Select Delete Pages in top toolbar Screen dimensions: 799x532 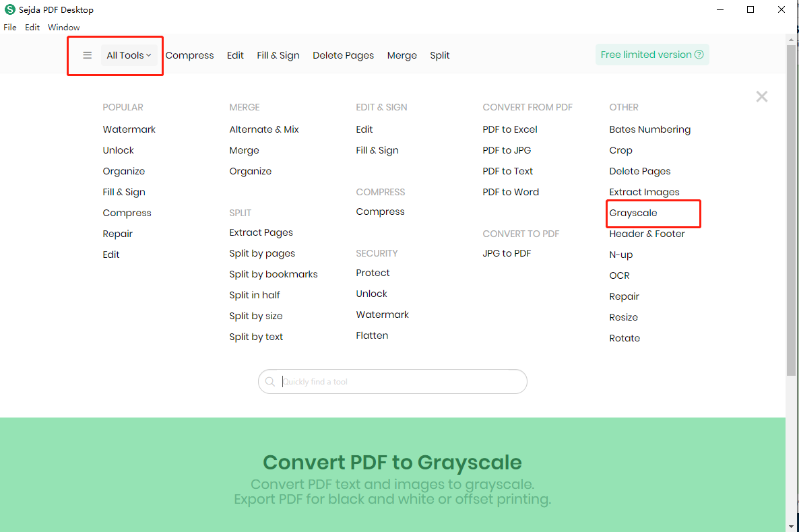344,55
